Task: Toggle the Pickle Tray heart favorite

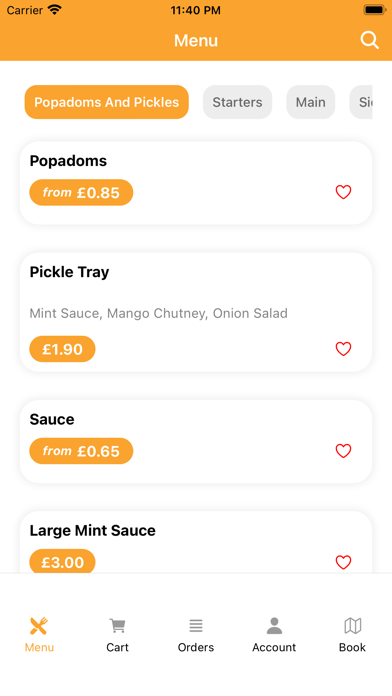Action: pos(343,349)
